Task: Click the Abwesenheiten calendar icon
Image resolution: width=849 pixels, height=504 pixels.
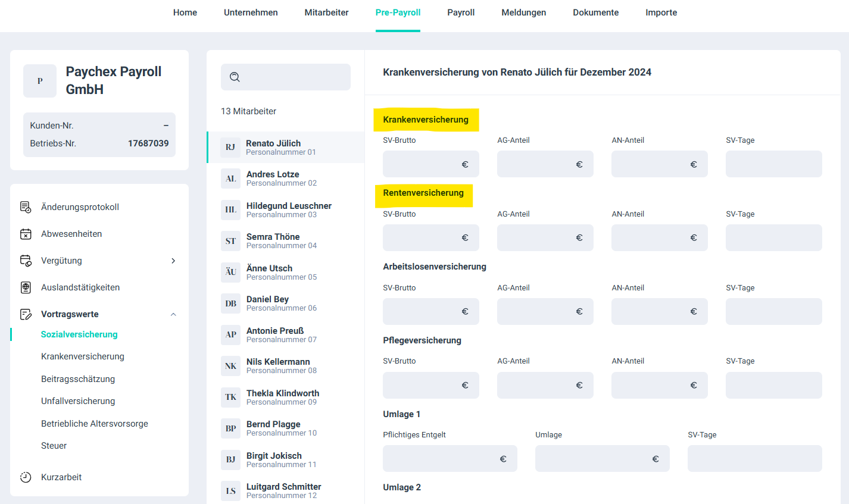Action: [x=26, y=234]
